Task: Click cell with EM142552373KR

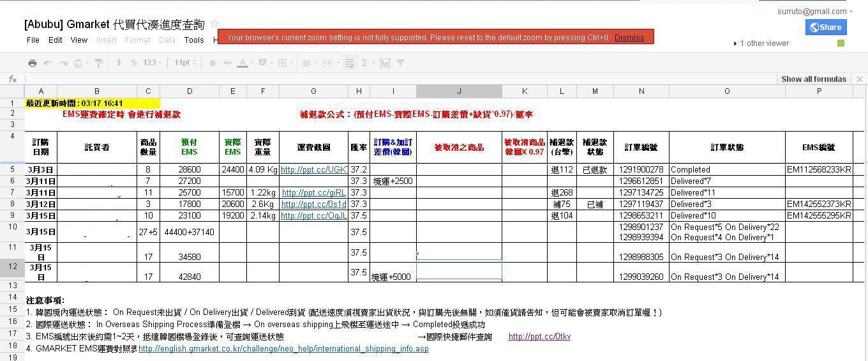Action: tap(819, 204)
